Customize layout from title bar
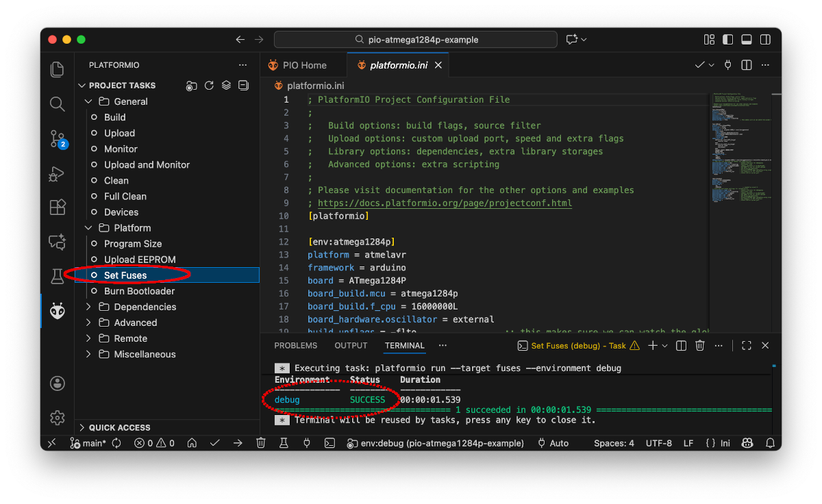This screenshot has height=504, width=822. pos(710,40)
